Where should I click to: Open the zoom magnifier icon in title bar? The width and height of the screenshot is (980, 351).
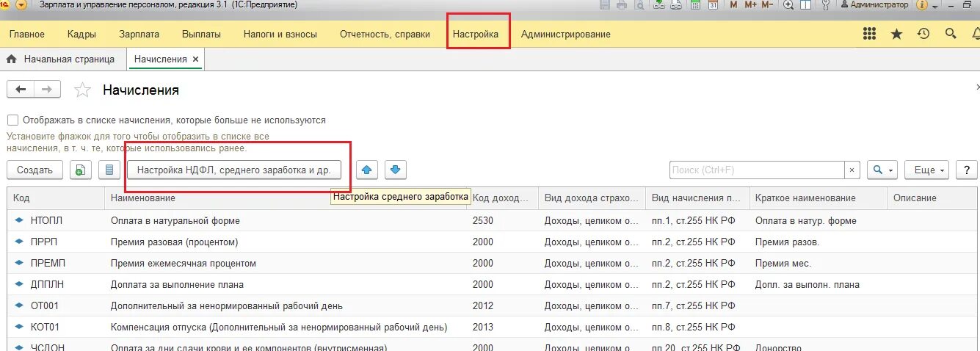click(788, 4)
